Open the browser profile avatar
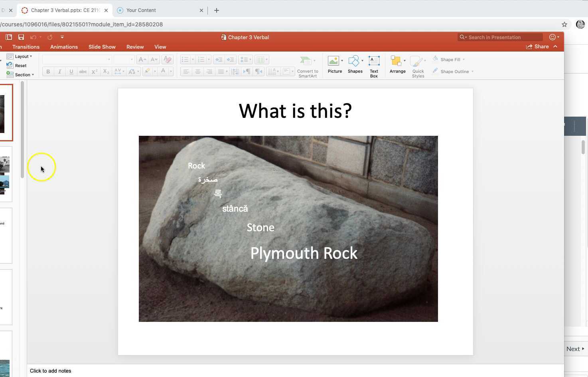588x377 pixels. [x=580, y=24]
